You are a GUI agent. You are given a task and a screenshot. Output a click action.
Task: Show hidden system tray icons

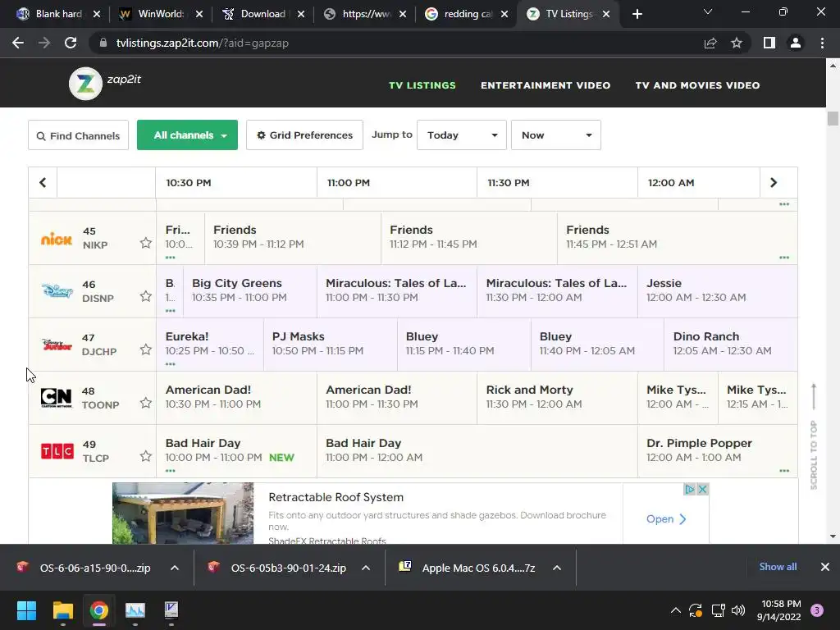(676, 610)
